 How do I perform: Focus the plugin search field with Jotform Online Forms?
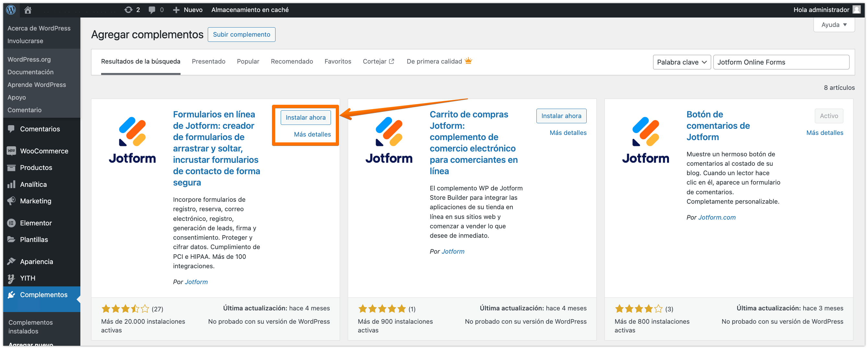point(781,62)
